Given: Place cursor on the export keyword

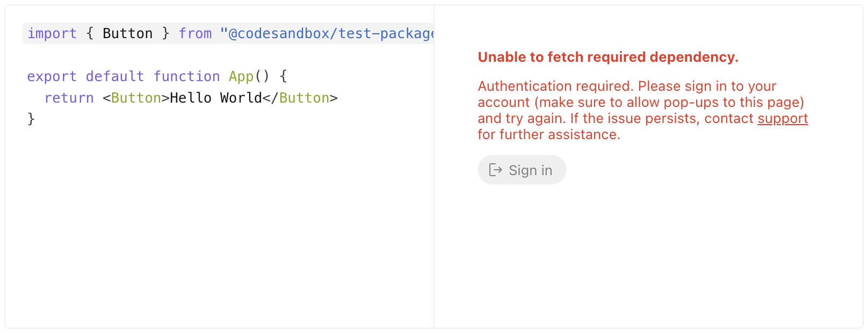Looking at the screenshot, I should tap(52, 77).
